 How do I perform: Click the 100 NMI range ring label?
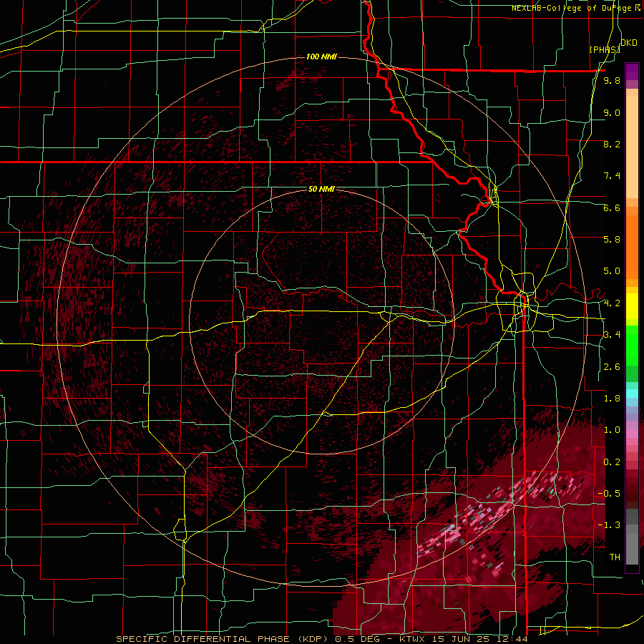321,57
